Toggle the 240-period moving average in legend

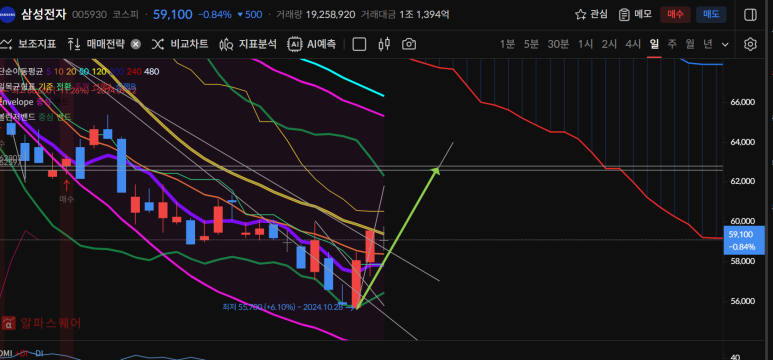point(134,72)
